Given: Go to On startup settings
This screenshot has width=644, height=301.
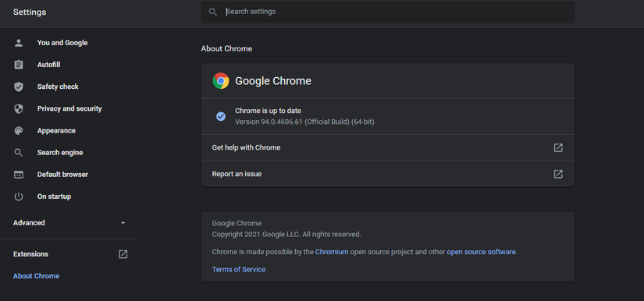Looking at the screenshot, I should point(54,197).
